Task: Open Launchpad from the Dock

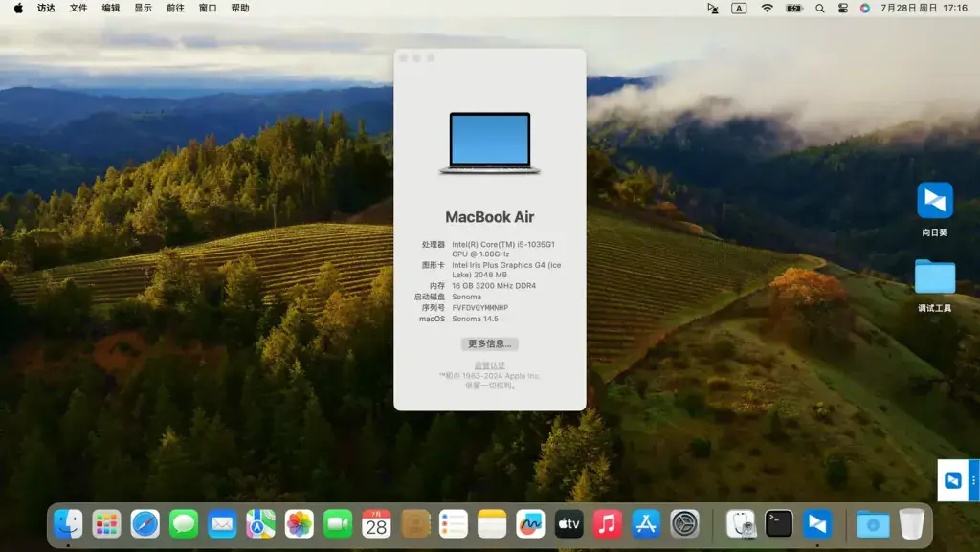Action: tap(106, 523)
